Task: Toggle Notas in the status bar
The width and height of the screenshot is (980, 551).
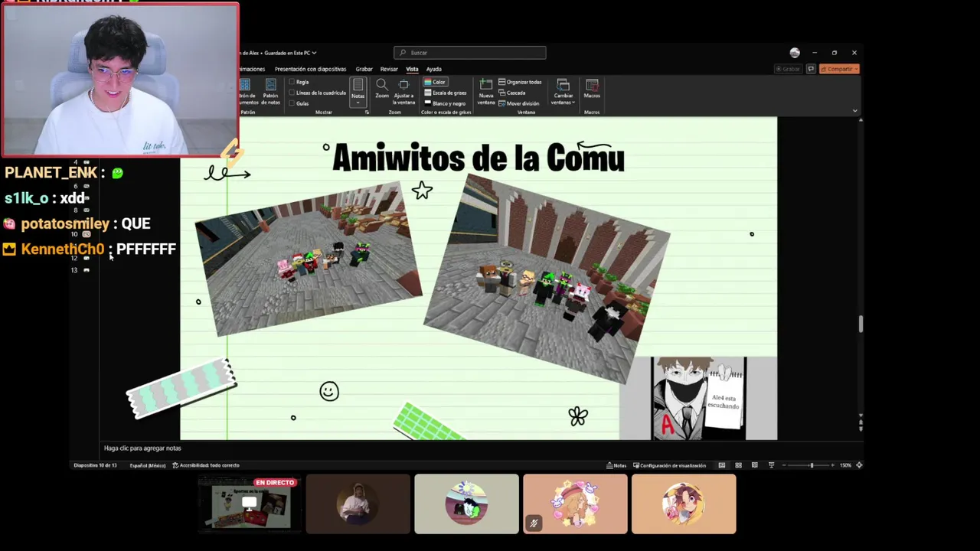Action: 616,465
